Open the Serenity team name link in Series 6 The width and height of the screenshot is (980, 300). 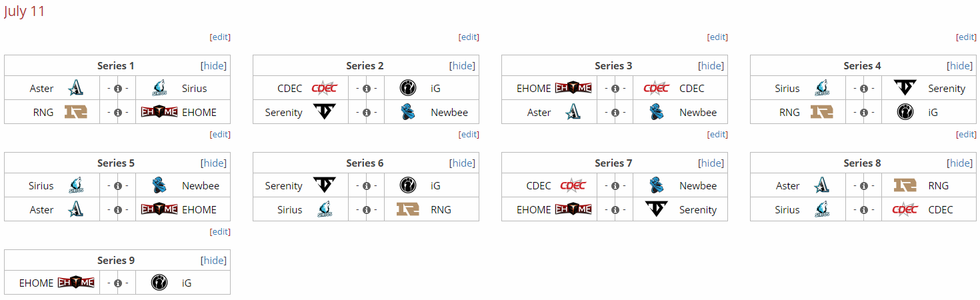(x=283, y=185)
